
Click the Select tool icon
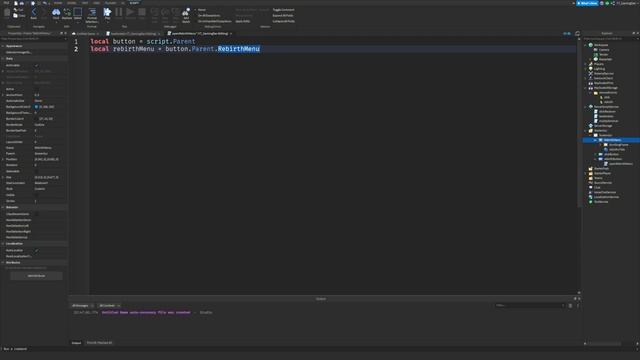(x=78, y=12)
